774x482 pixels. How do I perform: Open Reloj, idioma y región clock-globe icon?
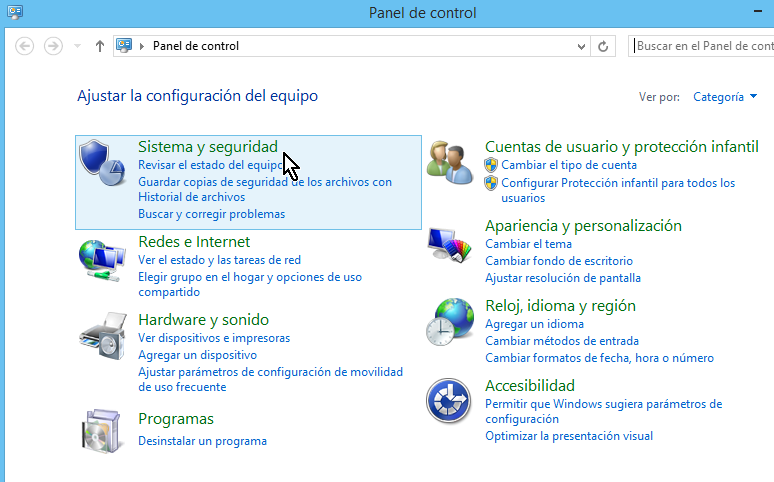(x=450, y=321)
